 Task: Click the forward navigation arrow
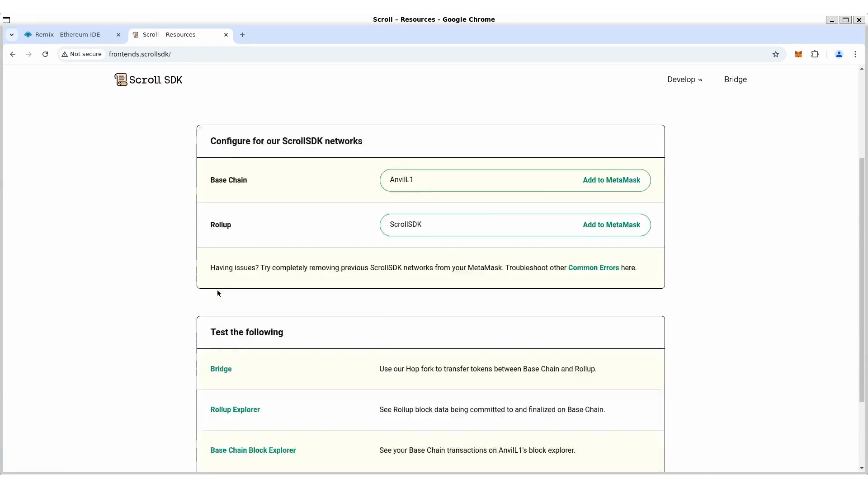tap(29, 54)
